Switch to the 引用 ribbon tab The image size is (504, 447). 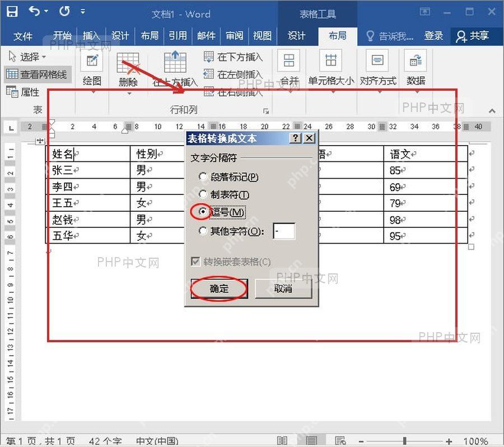pos(178,35)
